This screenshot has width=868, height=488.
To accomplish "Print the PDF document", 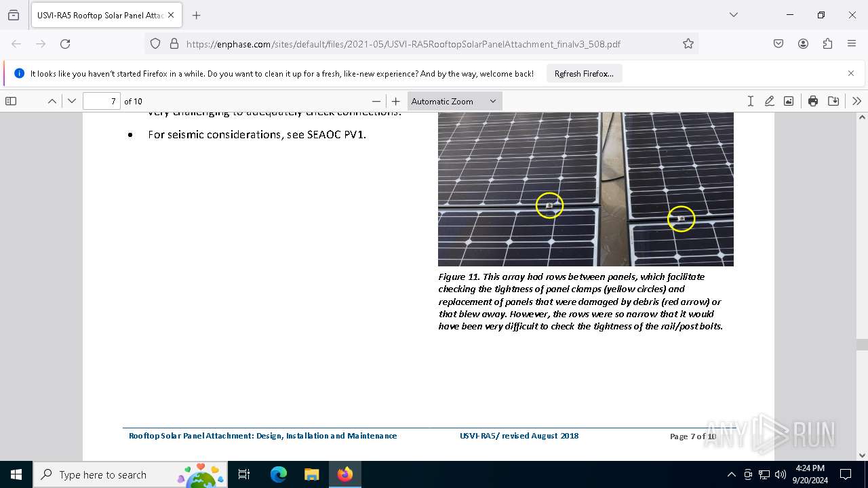I will pos(813,101).
